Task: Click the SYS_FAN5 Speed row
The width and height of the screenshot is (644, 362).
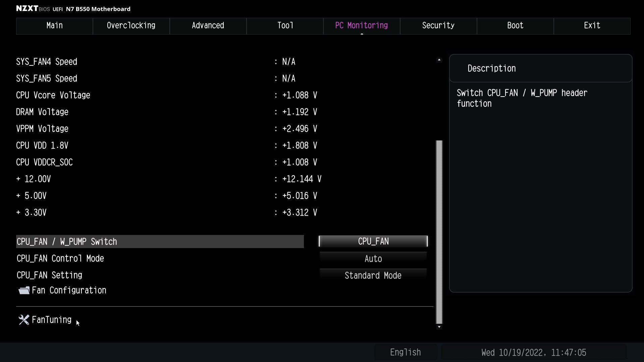Action: click(47, 78)
